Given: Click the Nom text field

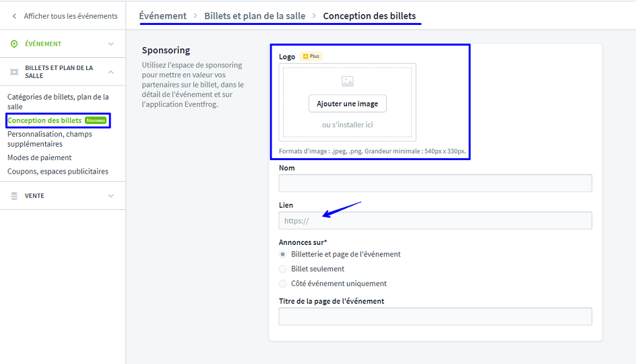Looking at the screenshot, I should pyautogui.click(x=435, y=183).
